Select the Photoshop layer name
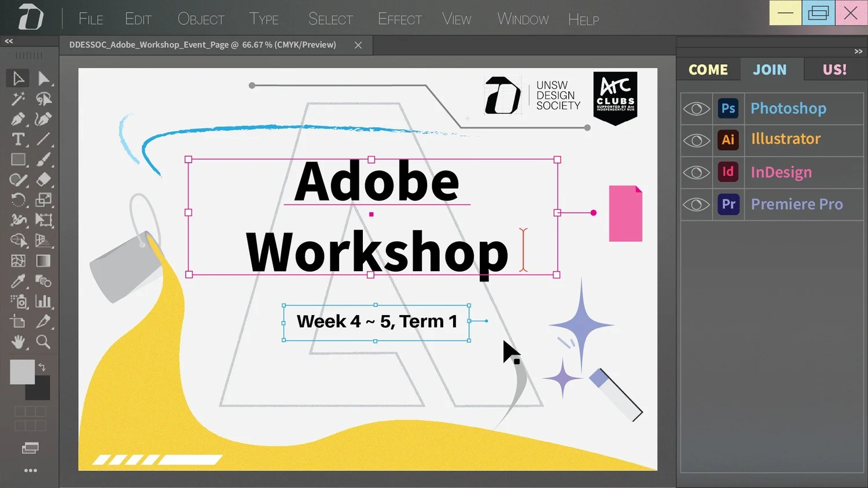The image size is (868, 488). 788,108
